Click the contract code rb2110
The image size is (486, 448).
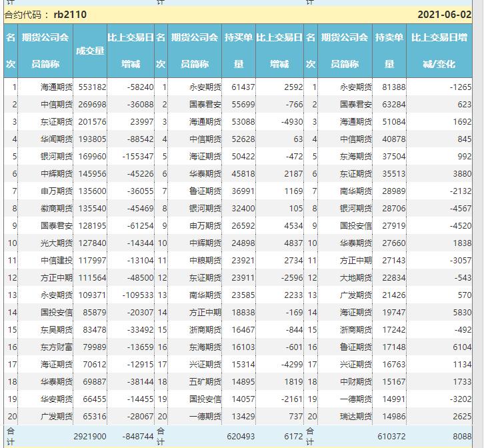[70, 15]
